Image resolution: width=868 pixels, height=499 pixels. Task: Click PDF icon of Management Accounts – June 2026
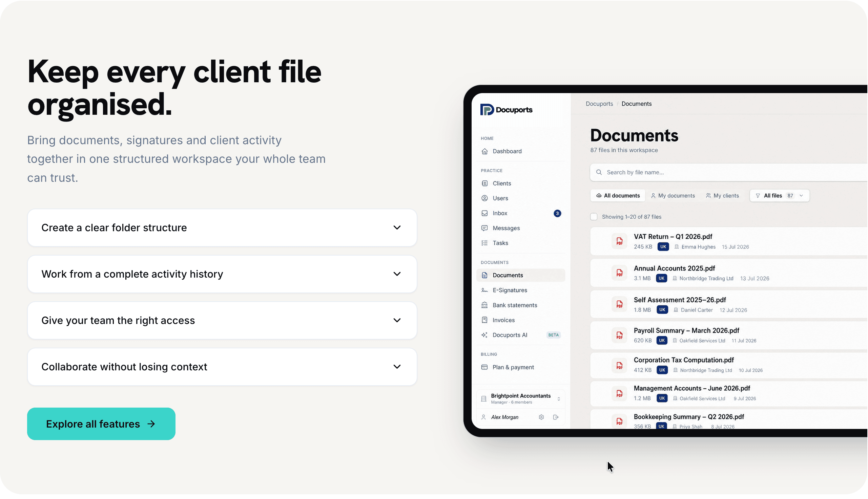click(620, 394)
